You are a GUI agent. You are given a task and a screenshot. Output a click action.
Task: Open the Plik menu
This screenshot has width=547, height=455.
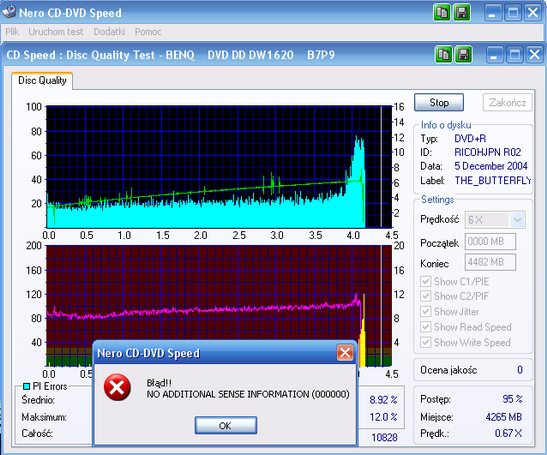click(x=12, y=32)
